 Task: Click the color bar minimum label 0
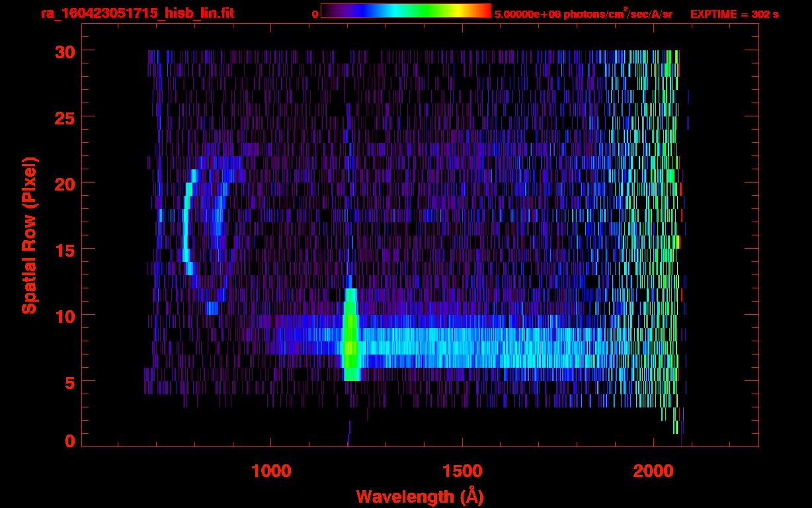315,14
